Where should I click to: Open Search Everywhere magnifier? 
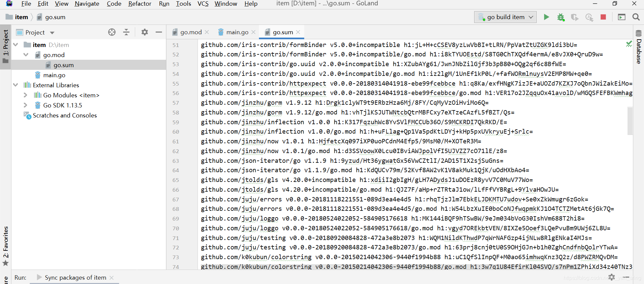coord(636,17)
